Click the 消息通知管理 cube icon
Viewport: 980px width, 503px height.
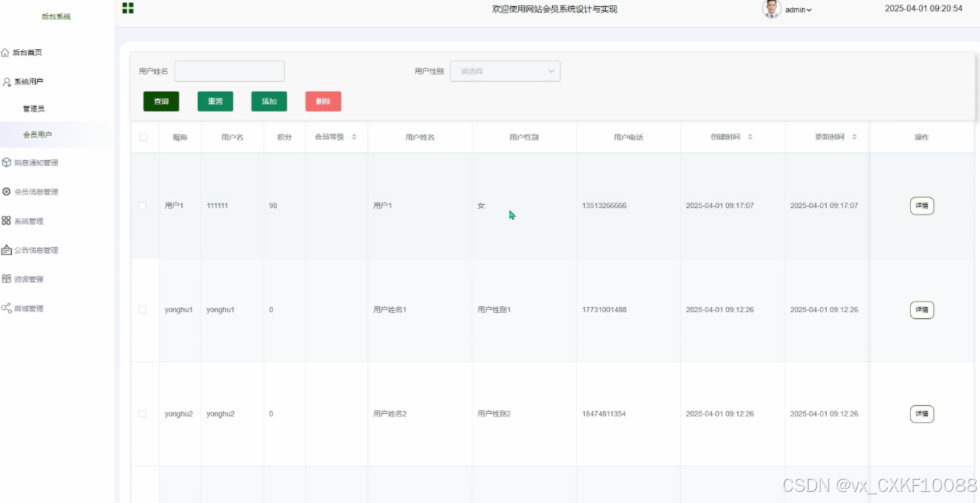click(x=7, y=163)
